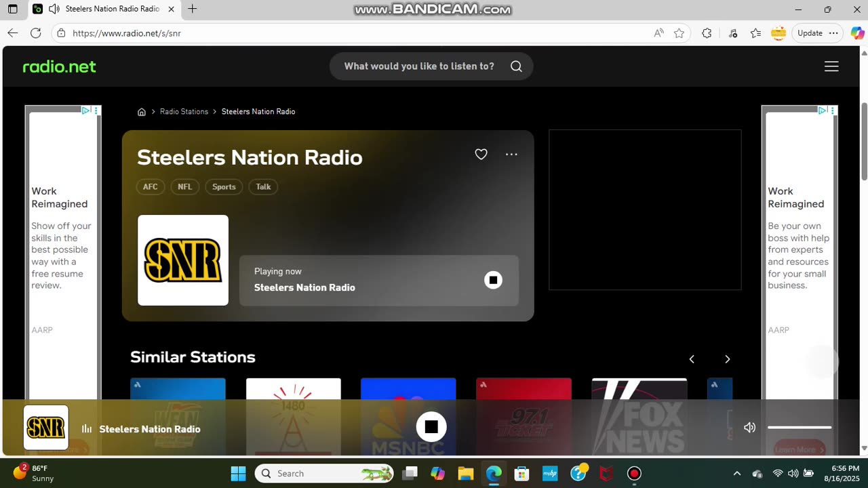Select the Talk genre tag
Screen dimensions: 868x488
(x=263, y=187)
